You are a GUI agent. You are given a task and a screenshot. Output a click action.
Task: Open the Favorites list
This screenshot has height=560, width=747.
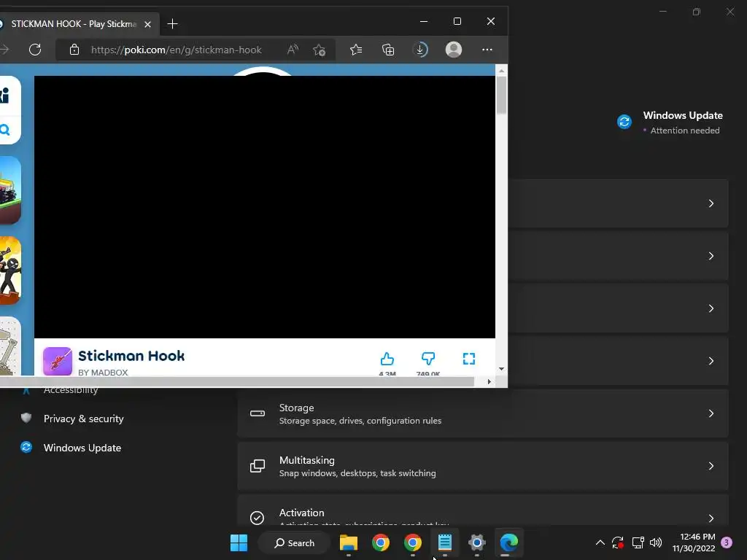point(356,50)
